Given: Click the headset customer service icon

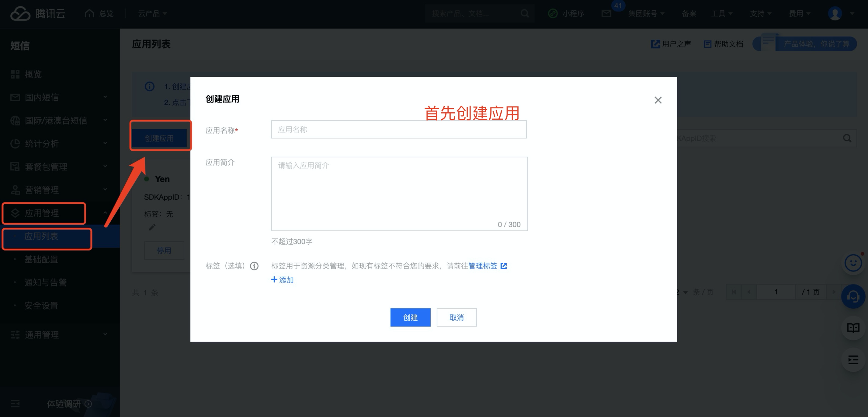Looking at the screenshot, I should pyautogui.click(x=853, y=296).
